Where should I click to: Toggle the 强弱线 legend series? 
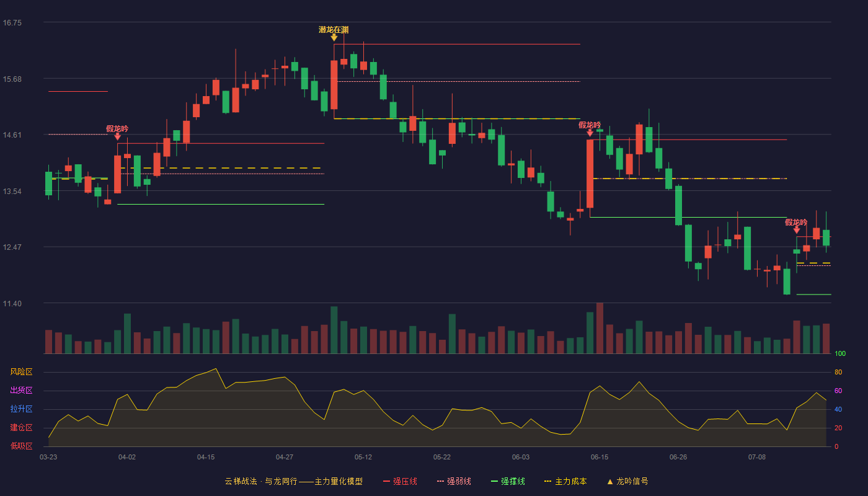click(x=454, y=482)
